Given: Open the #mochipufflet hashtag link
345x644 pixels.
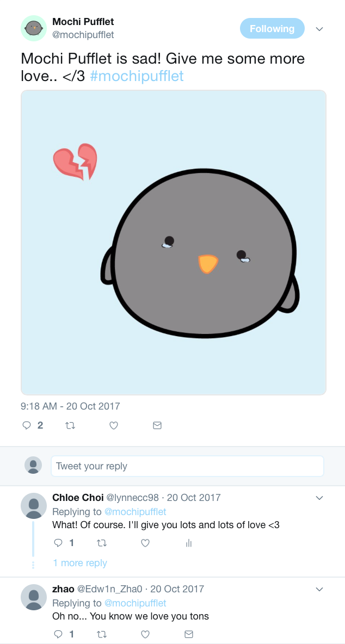Looking at the screenshot, I should click(x=137, y=76).
